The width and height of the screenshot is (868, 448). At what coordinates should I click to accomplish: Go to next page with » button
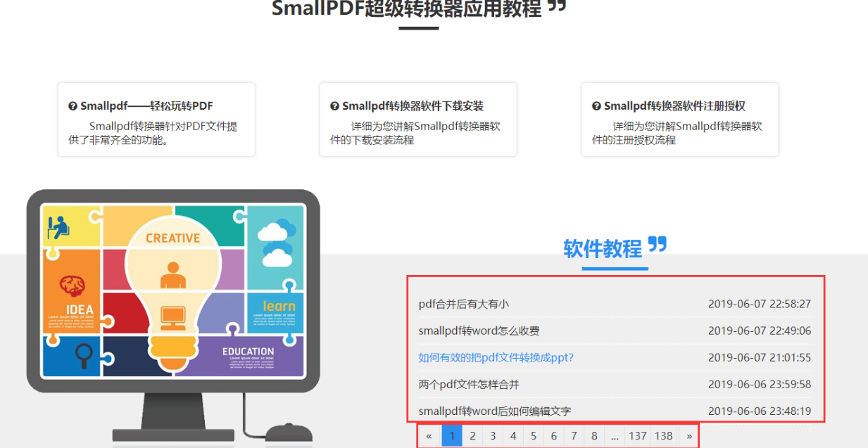click(x=688, y=436)
